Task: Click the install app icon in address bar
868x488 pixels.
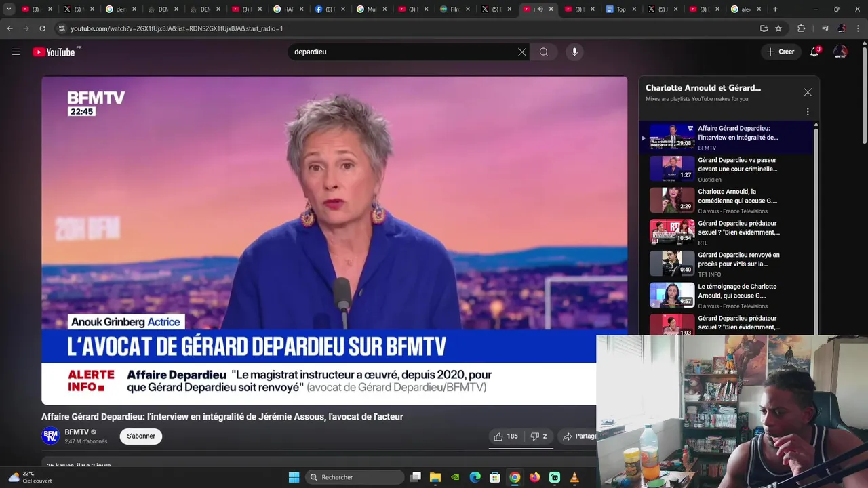Action: pyautogui.click(x=764, y=28)
